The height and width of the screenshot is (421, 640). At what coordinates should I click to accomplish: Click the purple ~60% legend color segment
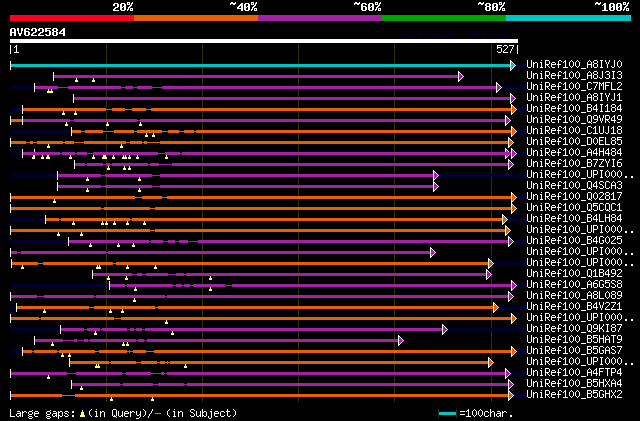click(x=320, y=18)
